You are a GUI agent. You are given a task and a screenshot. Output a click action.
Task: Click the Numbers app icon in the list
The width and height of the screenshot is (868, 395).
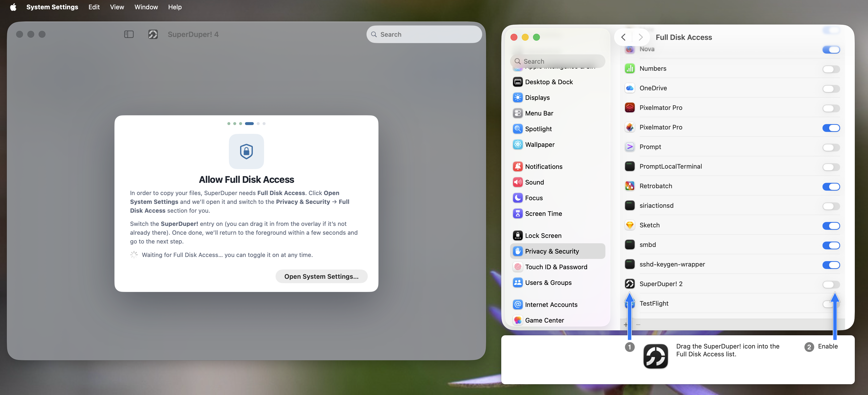[629, 69]
